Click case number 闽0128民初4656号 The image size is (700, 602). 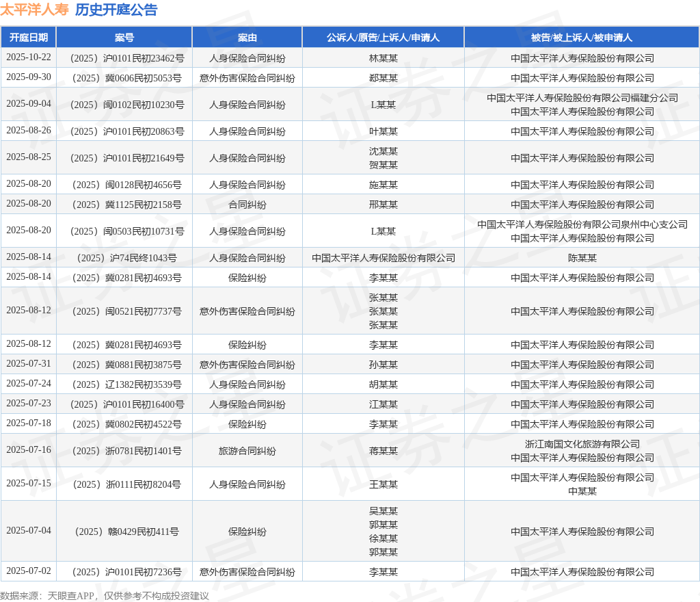[x=127, y=185]
